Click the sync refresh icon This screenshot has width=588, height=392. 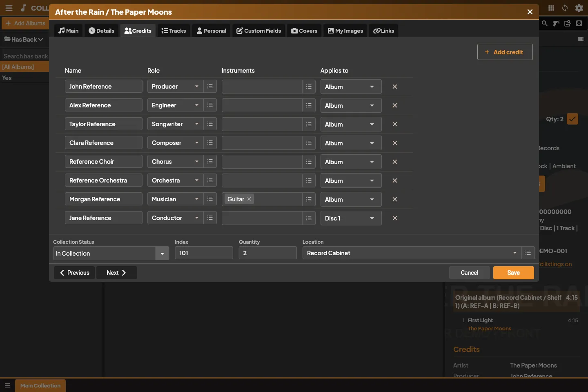(565, 8)
